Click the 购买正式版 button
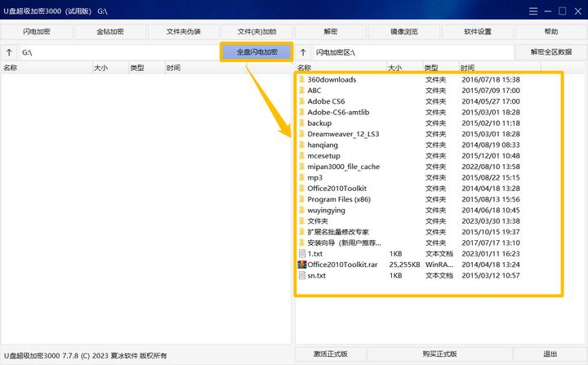The height and width of the screenshot is (365, 588). (439, 354)
